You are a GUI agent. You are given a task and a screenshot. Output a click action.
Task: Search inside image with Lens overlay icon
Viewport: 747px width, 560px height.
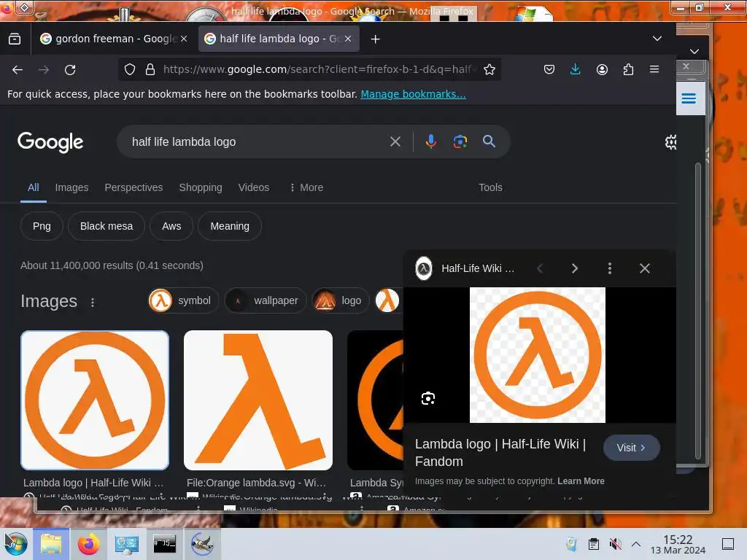427,398
